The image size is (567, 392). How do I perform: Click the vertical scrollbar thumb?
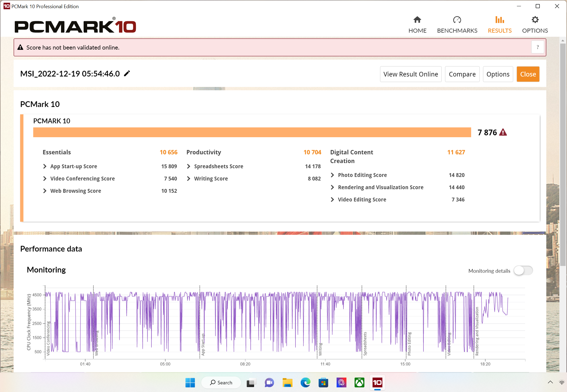(x=563, y=154)
